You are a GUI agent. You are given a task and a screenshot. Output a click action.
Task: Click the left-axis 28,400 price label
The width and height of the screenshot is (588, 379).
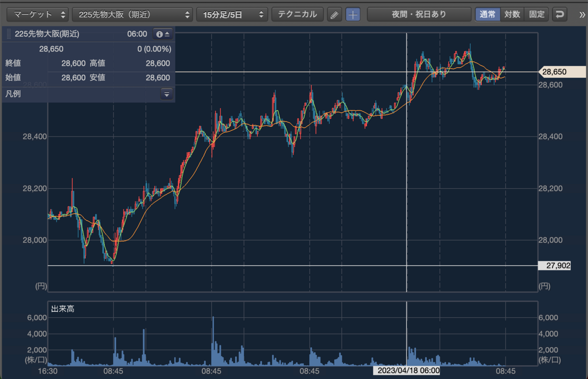point(35,136)
